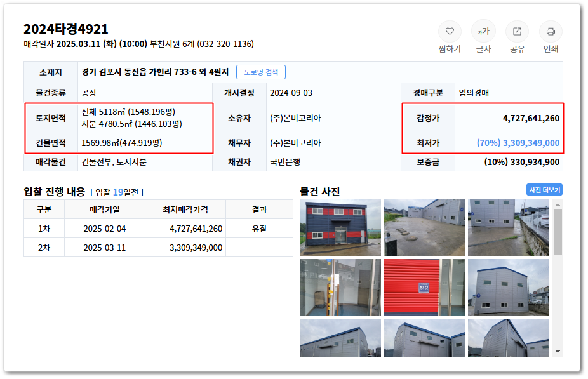Click land area 전체 5118㎡ text
Screen dimensions: 588x379
[x=128, y=112]
